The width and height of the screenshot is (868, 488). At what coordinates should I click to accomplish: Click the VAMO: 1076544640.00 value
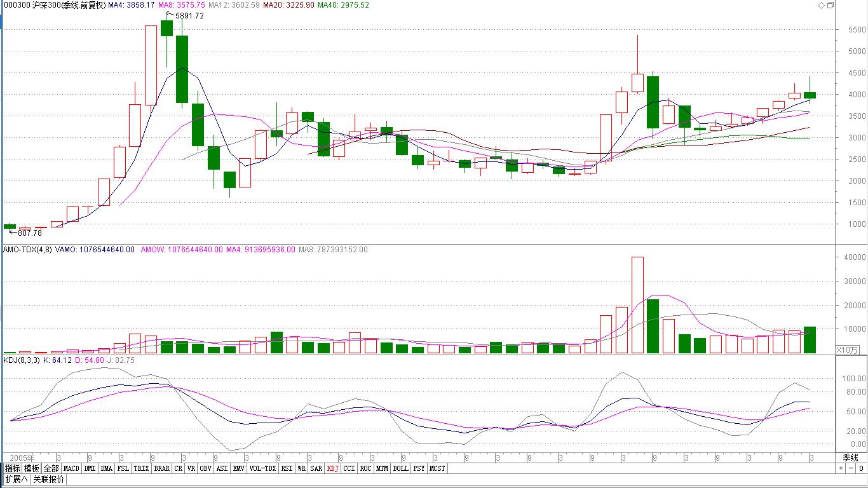[95, 250]
